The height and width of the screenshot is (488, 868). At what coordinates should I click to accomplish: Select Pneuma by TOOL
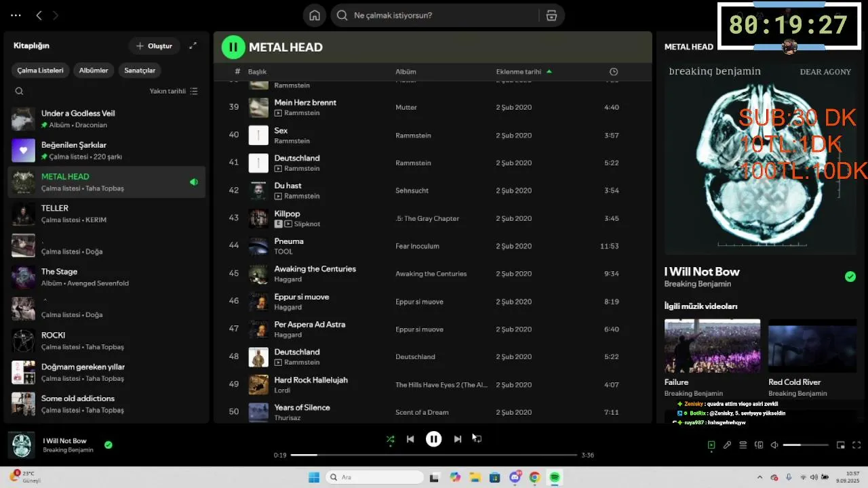tap(433, 246)
